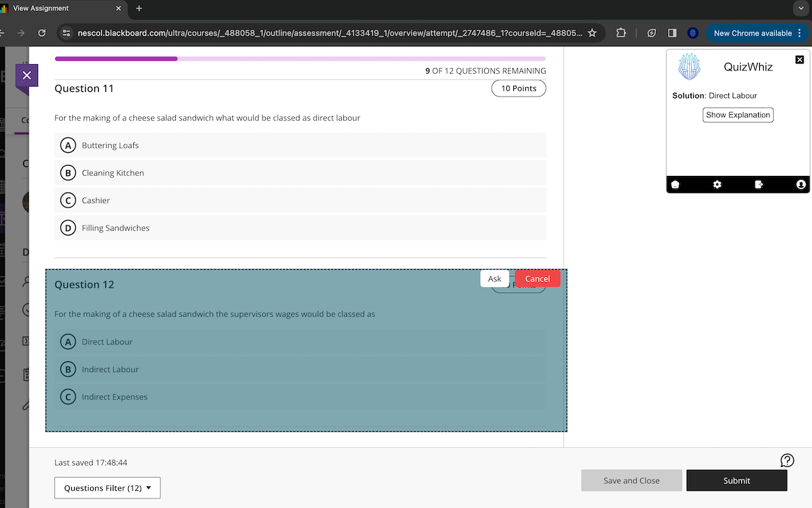Toggle the Chrome side panel icon

[x=672, y=33]
